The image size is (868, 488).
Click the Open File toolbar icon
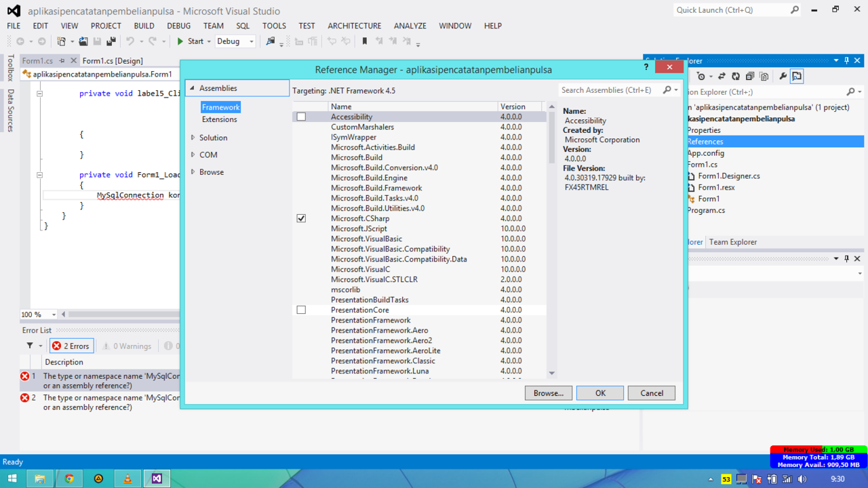(x=83, y=41)
